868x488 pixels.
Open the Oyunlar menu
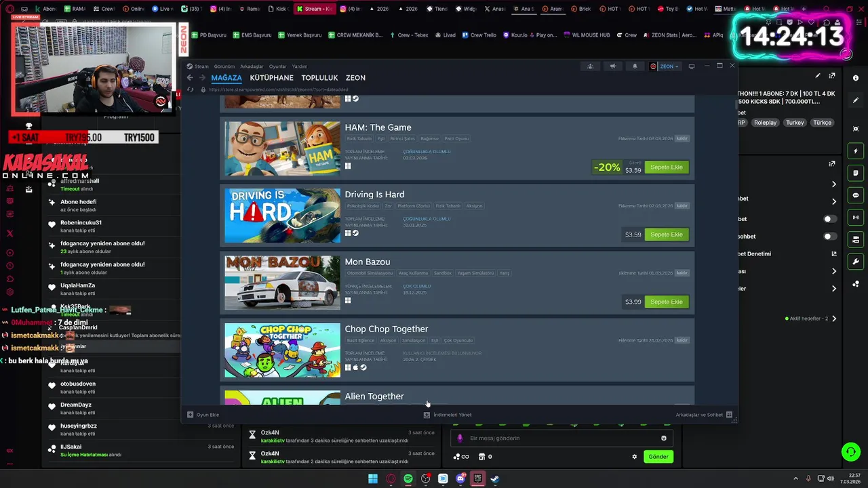277,66
